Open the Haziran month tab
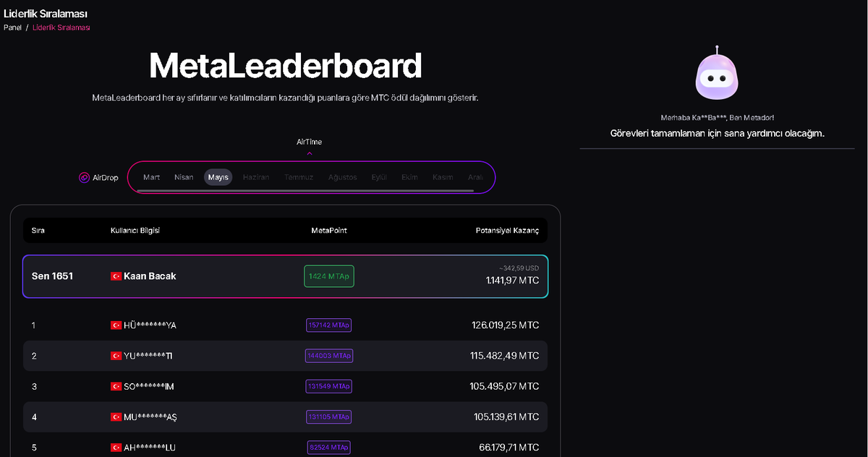Viewport: 868px width, 457px height. (255, 176)
